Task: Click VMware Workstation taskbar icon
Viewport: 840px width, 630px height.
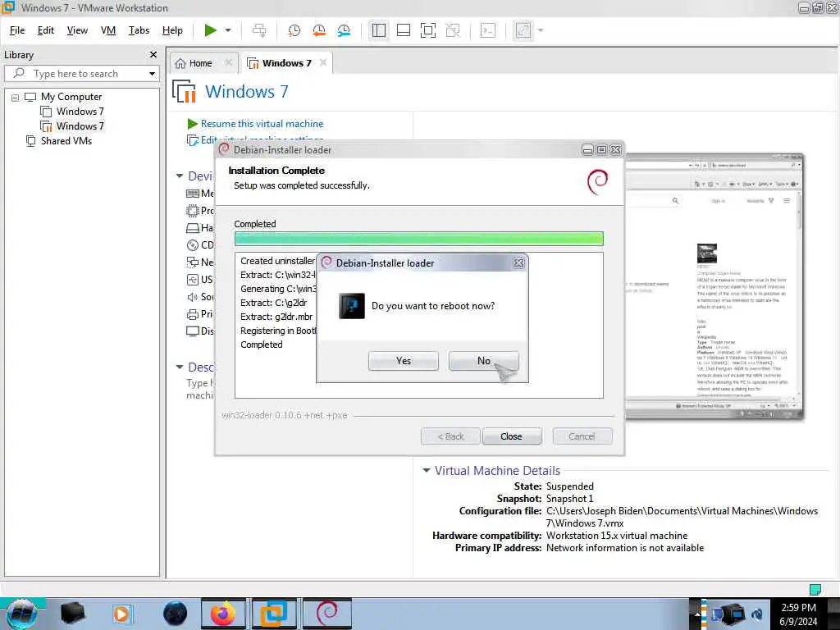Action: click(274, 614)
